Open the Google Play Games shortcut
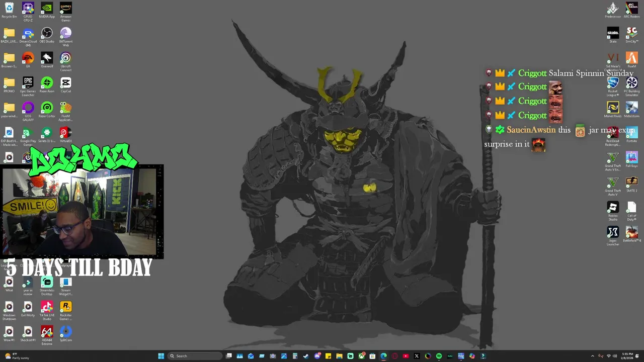 tap(28, 136)
